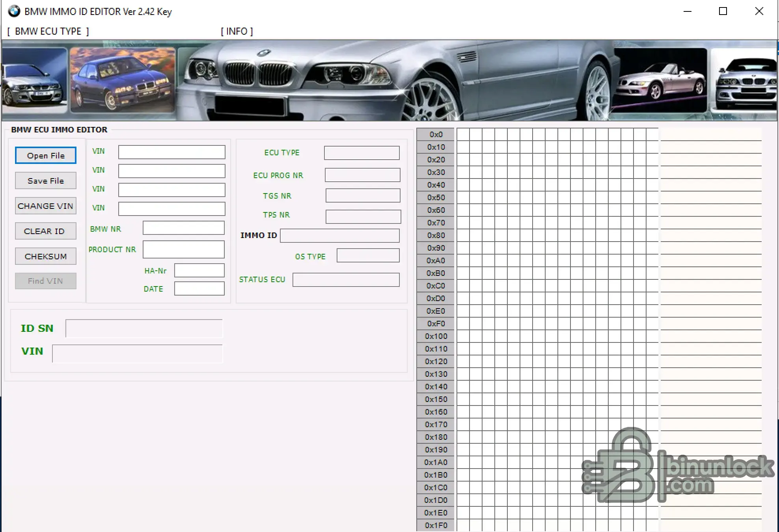Select the 0x180 hex row header

tap(436, 437)
